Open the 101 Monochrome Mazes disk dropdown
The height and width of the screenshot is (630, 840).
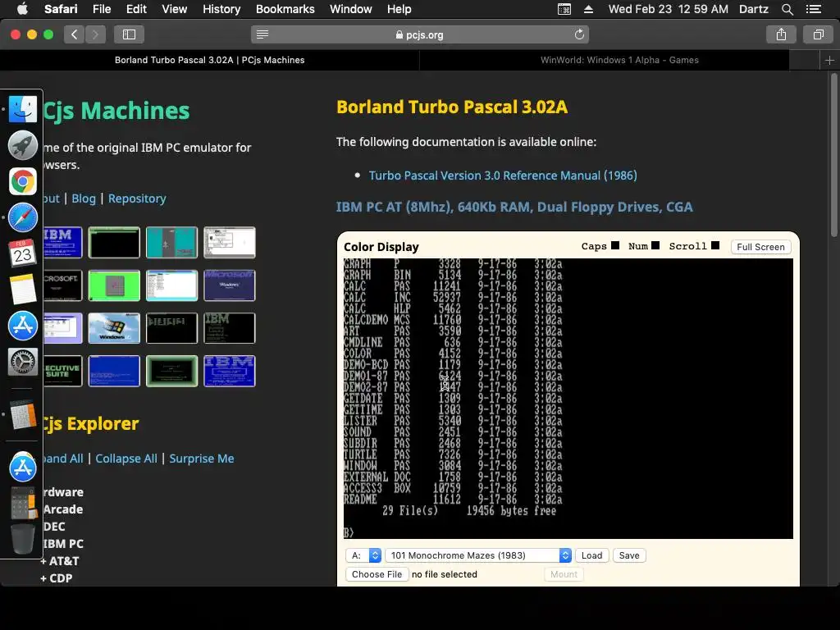478,555
